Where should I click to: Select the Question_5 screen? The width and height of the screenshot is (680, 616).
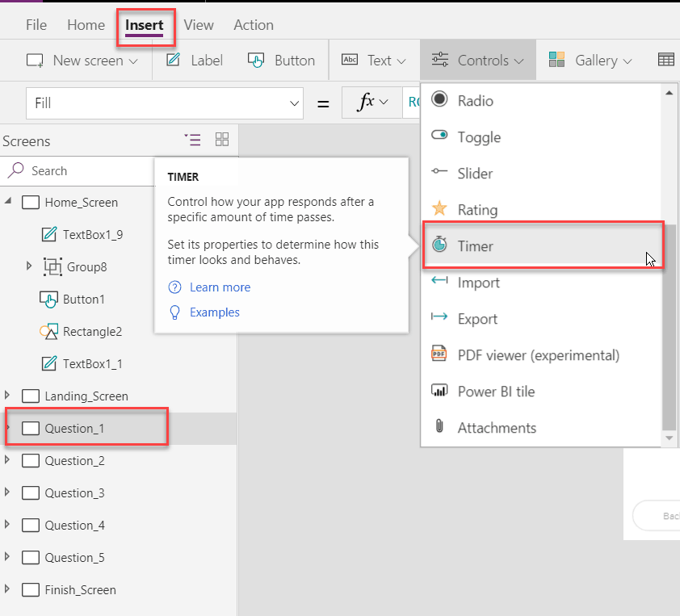pyautogui.click(x=74, y=558)
